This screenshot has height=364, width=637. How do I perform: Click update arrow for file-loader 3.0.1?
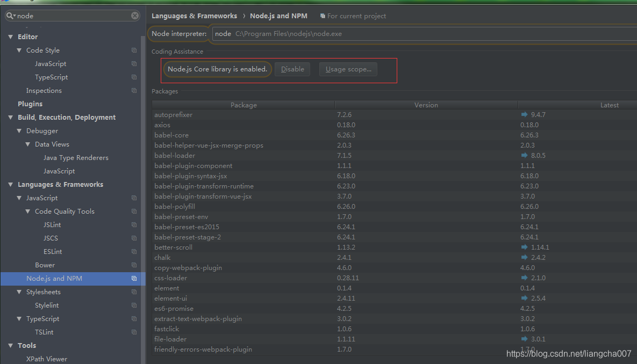coord(524,339)
